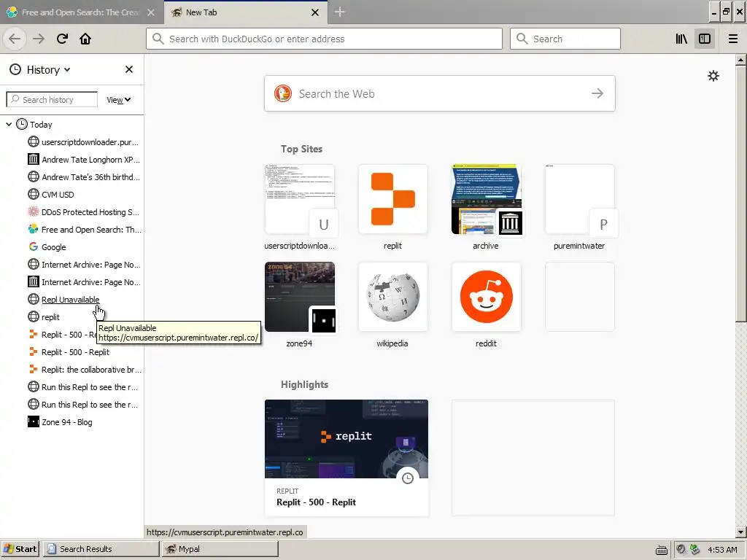This screenshot has width=747, height=560.
Task: Click the page vertical scrollbar
Action: click(740, 194)
